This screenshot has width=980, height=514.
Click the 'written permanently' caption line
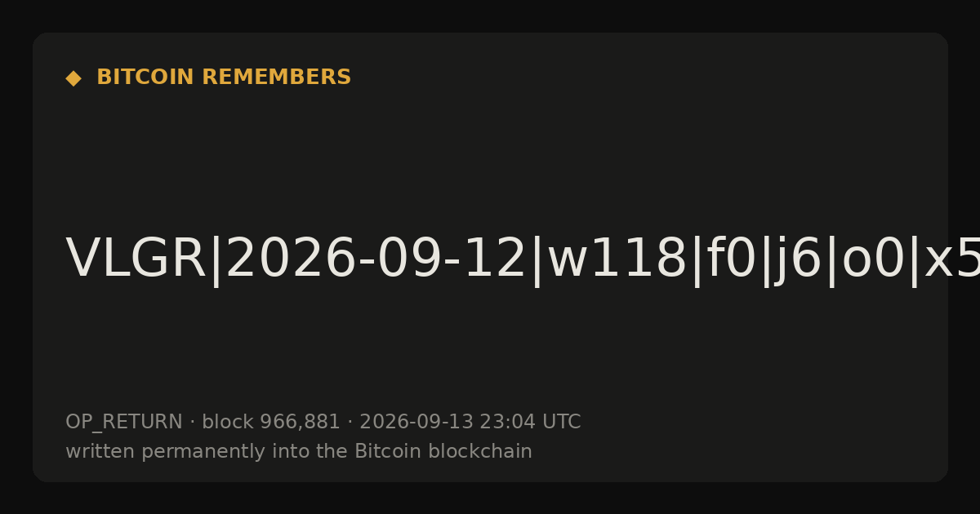click(299, 451)
